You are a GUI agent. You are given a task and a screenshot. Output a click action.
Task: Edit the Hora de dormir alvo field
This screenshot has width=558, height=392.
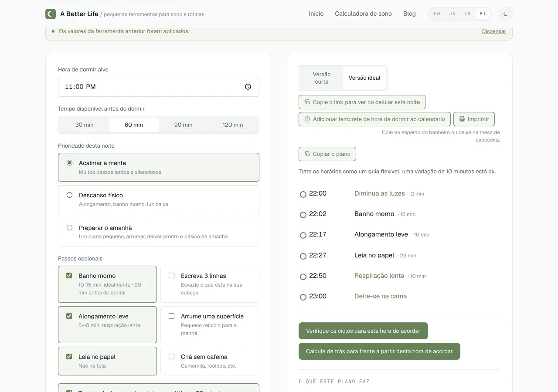[159, 87]
